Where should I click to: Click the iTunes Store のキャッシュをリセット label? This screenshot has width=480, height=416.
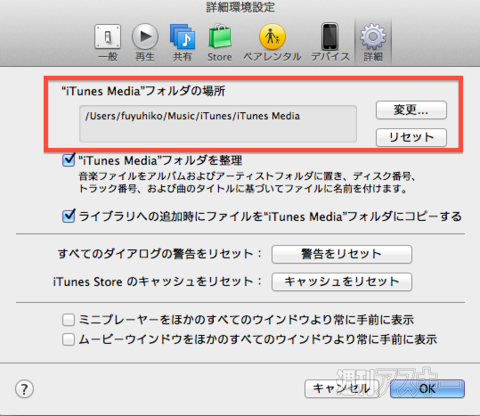click(157, 282)
